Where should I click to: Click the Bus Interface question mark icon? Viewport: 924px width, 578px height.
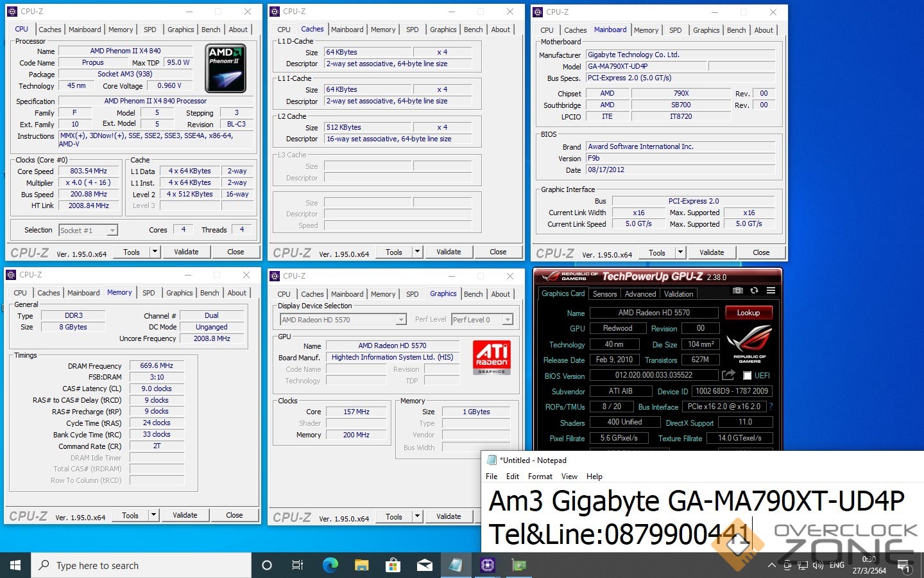[x=771, y=407]
